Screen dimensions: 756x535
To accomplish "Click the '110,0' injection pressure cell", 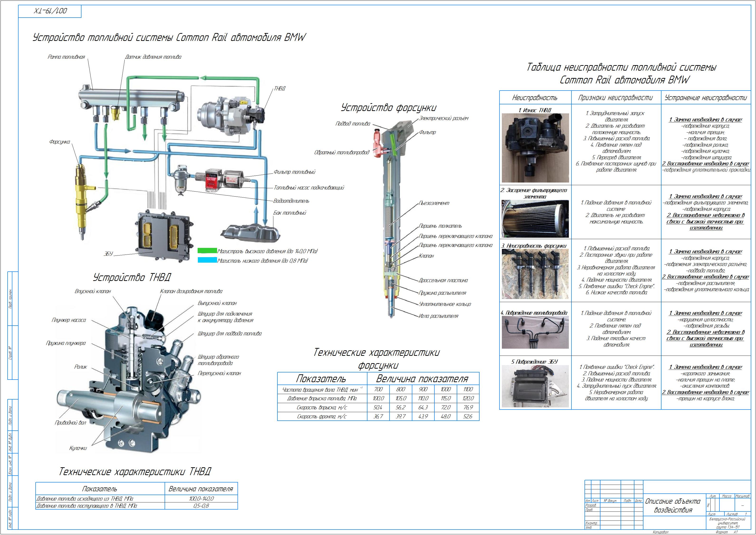I will coord(423,398).
